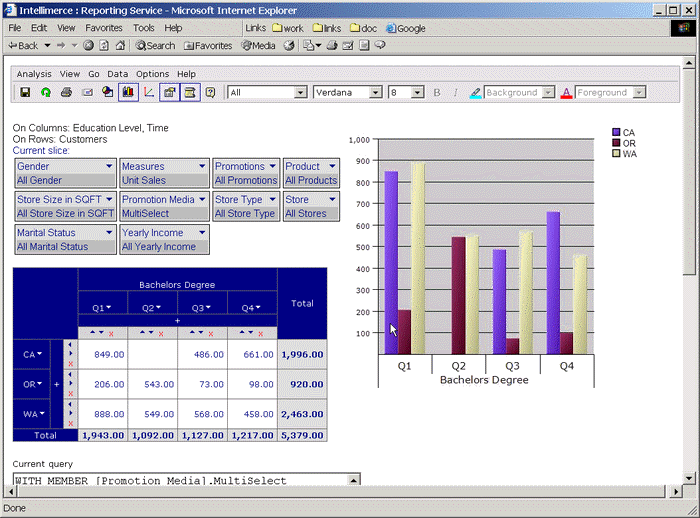Screen dimensions: 700x518
Task: Open the Google link in Links bar
Action: click(x=406, y=28)
